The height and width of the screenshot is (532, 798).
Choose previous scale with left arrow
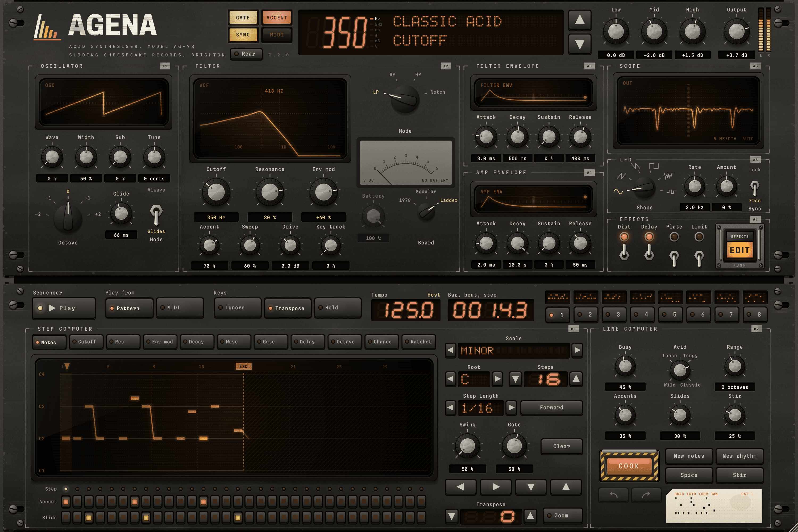coord(451,350)
